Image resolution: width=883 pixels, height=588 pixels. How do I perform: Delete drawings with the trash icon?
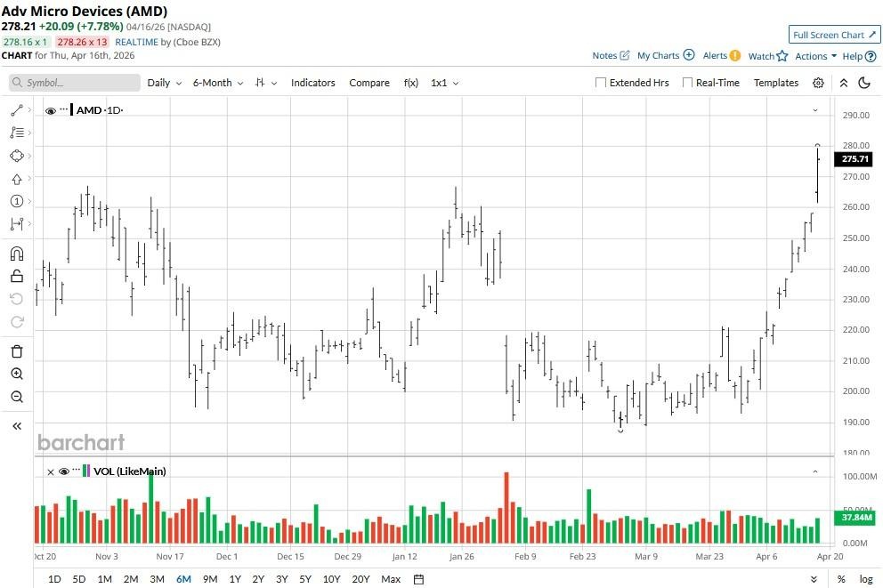click(16, 351)
